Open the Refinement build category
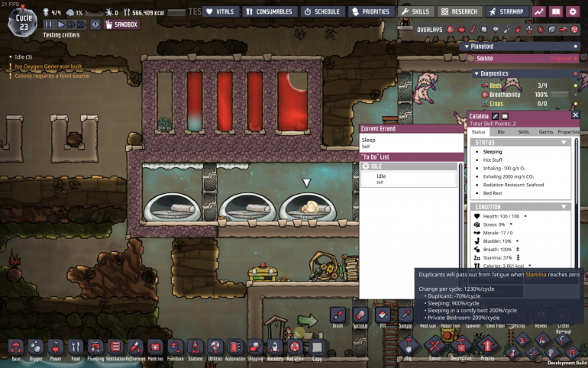 point(135,347)
